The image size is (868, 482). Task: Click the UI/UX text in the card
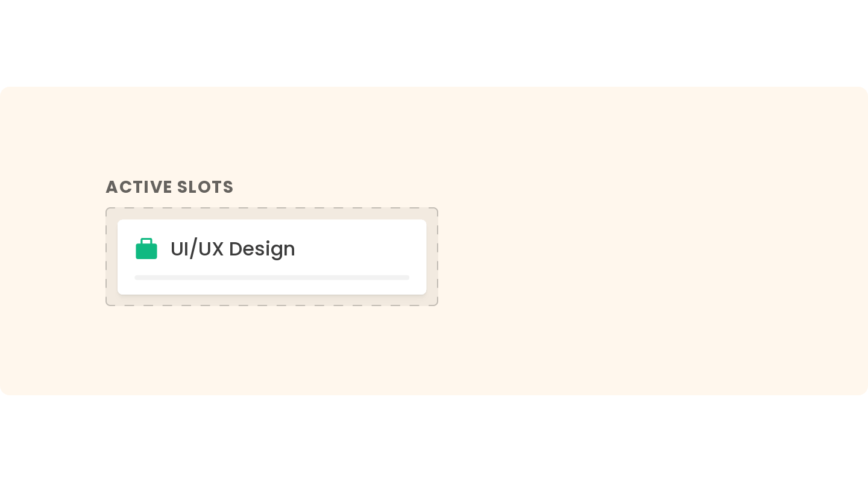197,249
